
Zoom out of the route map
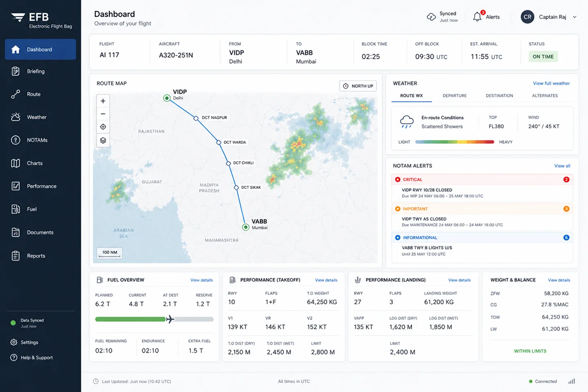coord(103,114)
